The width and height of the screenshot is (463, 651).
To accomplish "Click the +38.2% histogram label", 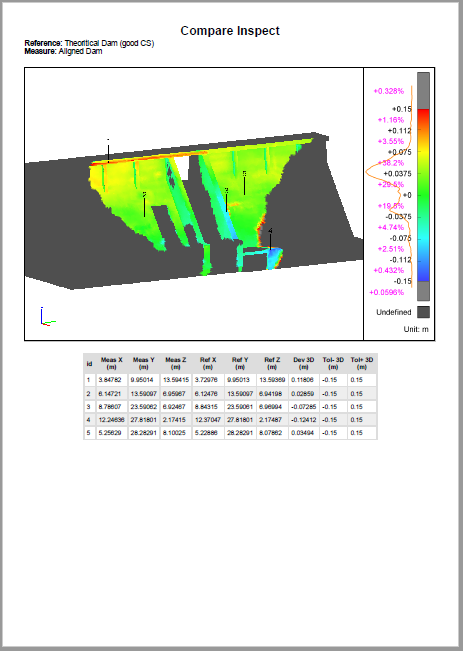I will [x=390, y=163].
